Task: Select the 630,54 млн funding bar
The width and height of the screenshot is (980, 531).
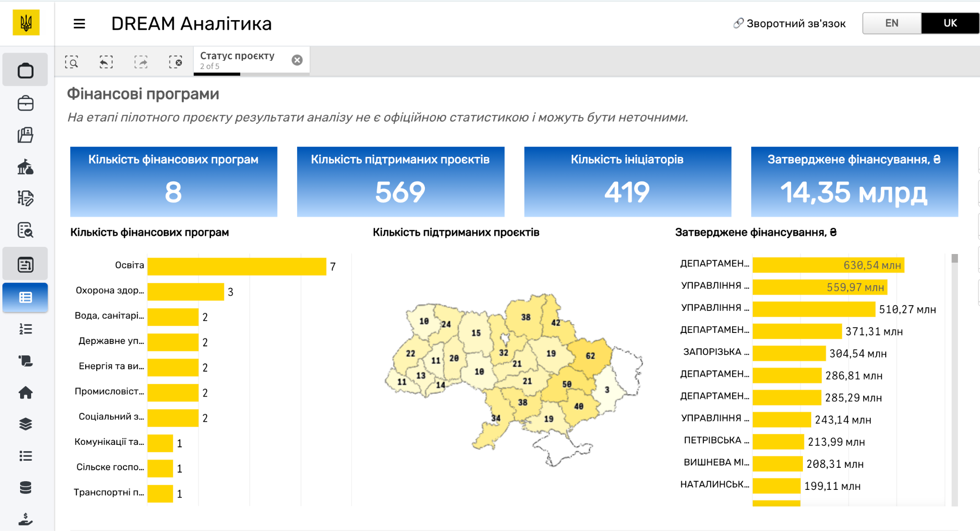Action: tap(828, 265)
